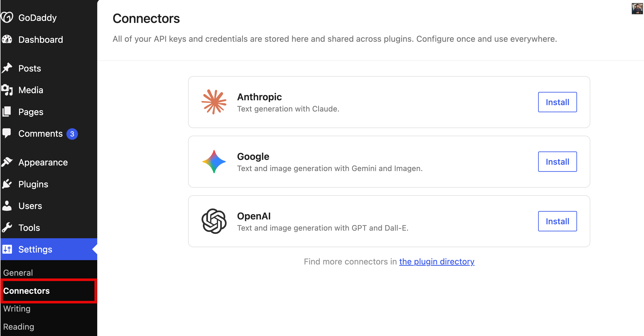This screenshot has height=336, width=644.
Task: Click the Plugins icon
Action: point(7,184)
